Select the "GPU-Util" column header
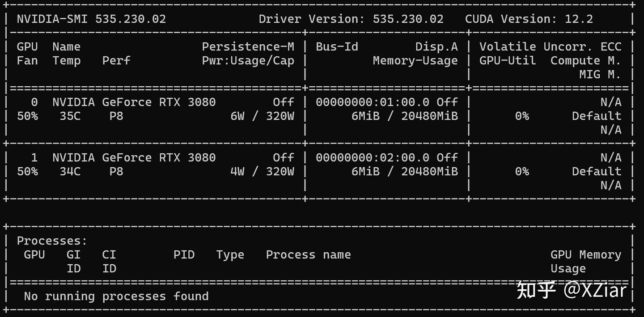The height and width of the screenshot is (317, 644). pos(508,60)
